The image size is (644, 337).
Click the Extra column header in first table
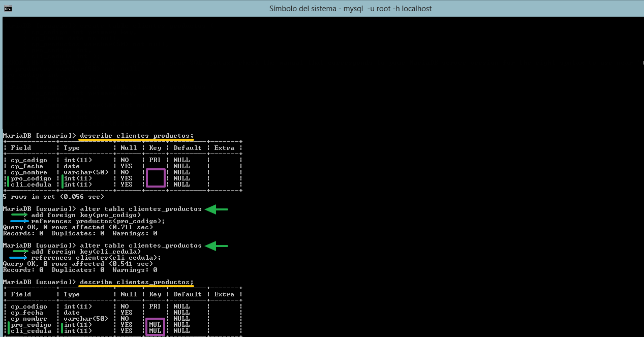pos(224,148)
